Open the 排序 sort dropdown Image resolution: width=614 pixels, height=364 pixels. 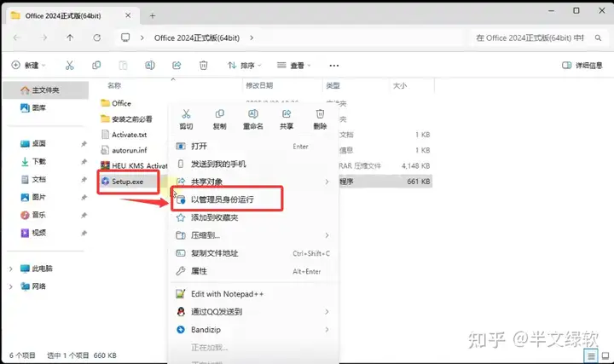tap(245, 66)
